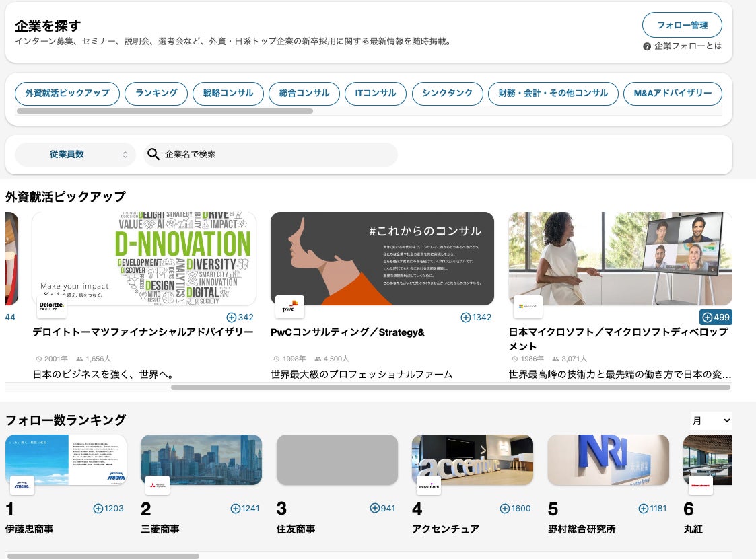Image resolution: width=756 pixels, height=559 pixels.
Task: Click the magnifying glass search icon
Action: pos(153,154)
